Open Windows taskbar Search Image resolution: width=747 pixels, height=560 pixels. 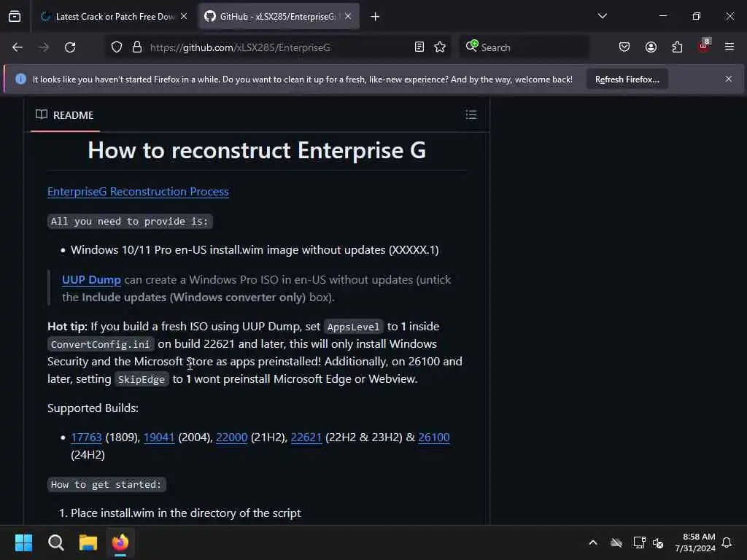(x=55, y=542)
